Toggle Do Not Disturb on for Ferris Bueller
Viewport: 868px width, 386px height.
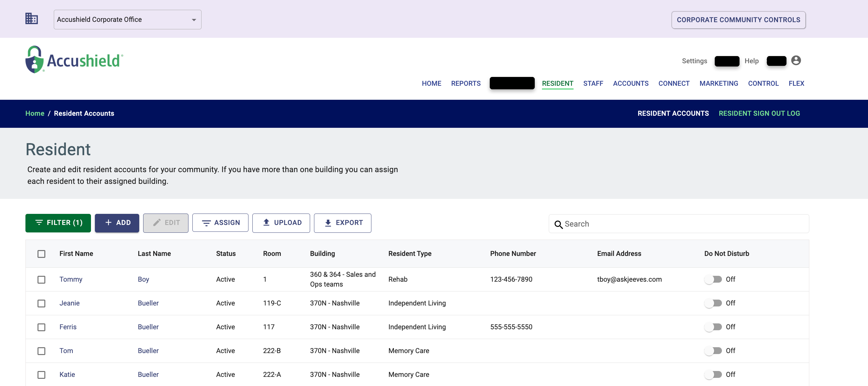click(713, 327)
